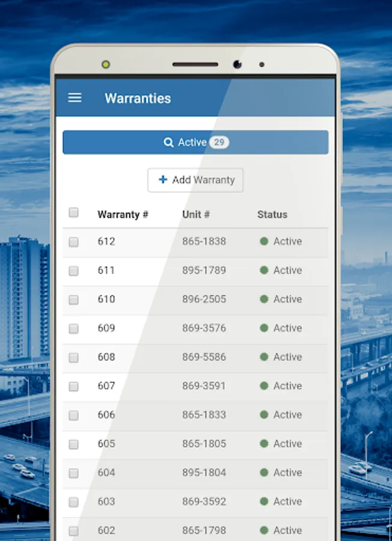Check the box for warranty 604
Image resolution: width=392 pixels, height=541 pixels.
(x=73, y=474)
